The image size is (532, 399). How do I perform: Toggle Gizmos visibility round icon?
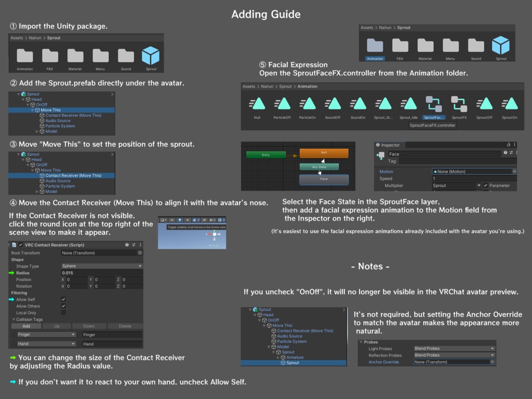click(221, 220)
